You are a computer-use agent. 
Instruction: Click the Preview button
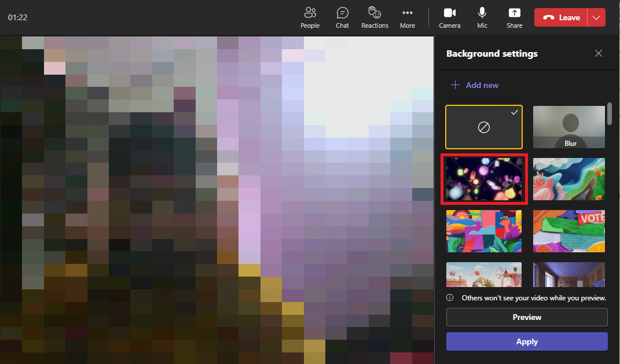tap(527, 317)
